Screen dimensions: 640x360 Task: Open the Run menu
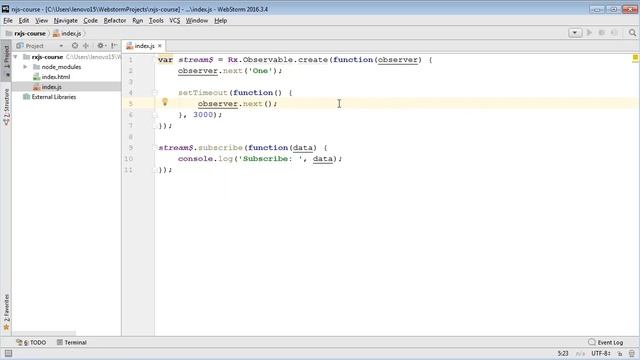tap(138, 20)
